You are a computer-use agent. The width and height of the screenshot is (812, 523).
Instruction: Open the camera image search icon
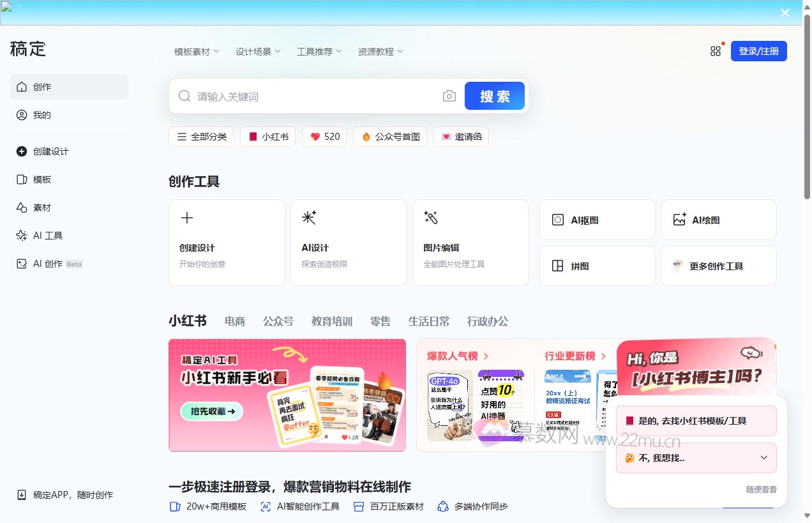tap(449, 95)
